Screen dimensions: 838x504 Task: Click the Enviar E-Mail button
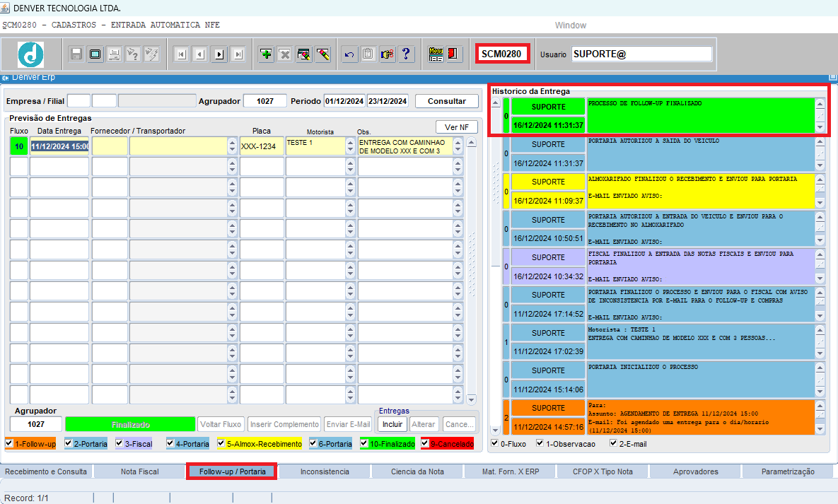click(x=349, y=424)
